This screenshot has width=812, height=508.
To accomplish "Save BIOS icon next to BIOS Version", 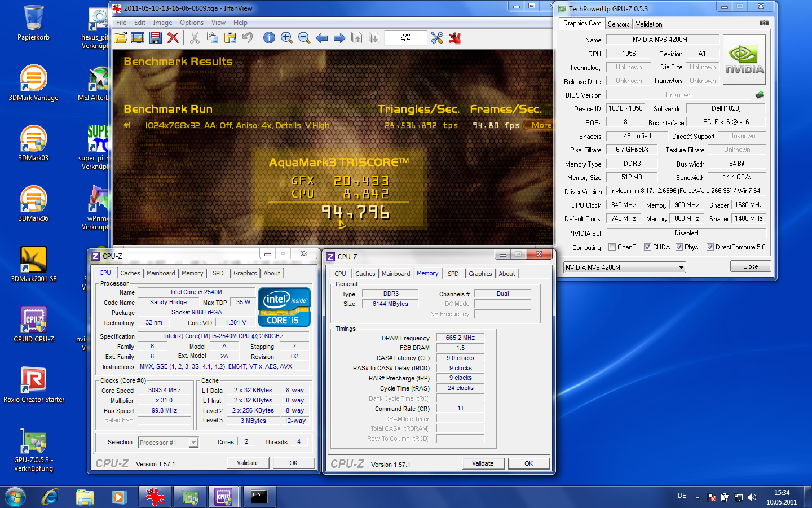I will [760, 95].
